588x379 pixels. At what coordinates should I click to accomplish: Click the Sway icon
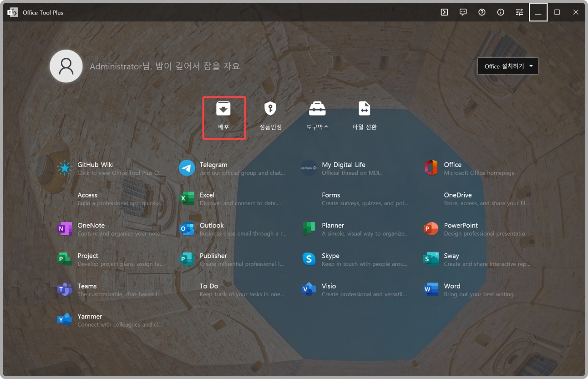coord(431,259)
